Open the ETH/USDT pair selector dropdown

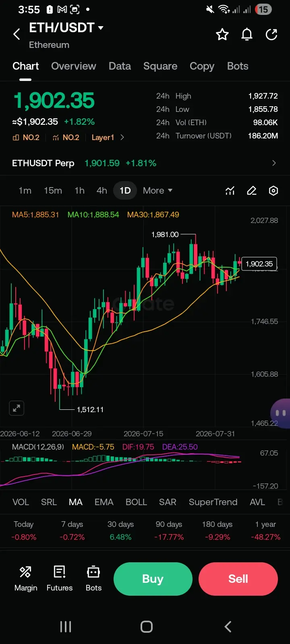click(66, 28)
